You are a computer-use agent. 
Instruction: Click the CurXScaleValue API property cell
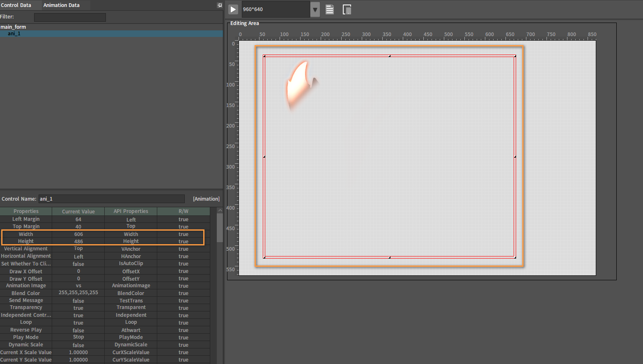[x=131, y=352]
